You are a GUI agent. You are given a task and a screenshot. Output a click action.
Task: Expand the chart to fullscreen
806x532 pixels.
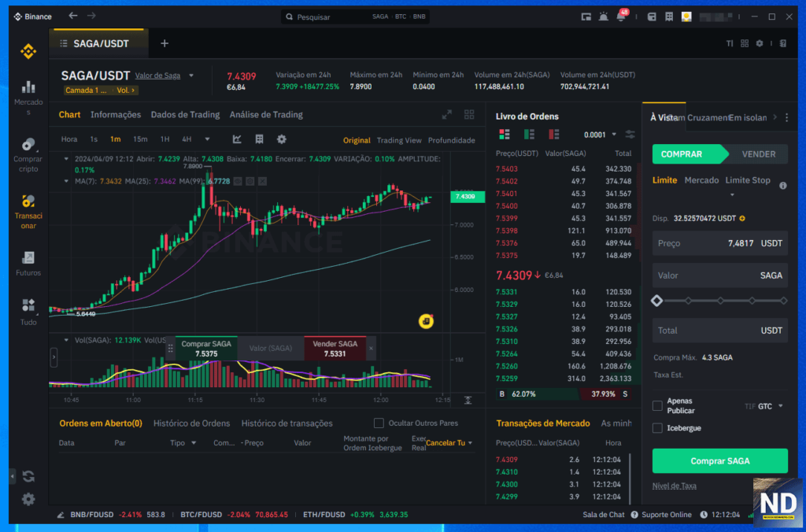click(x=447, y=115)
